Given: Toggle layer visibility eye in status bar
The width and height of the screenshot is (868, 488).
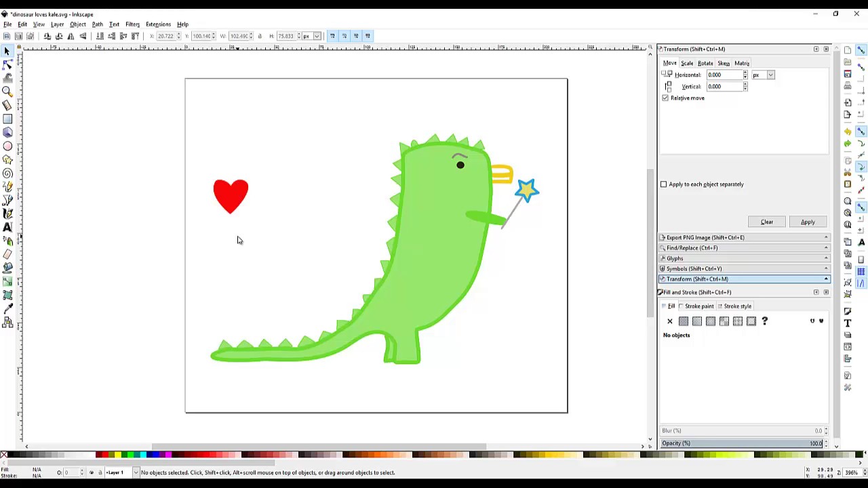Looking at the screenshot, I should tap(92, 472).
